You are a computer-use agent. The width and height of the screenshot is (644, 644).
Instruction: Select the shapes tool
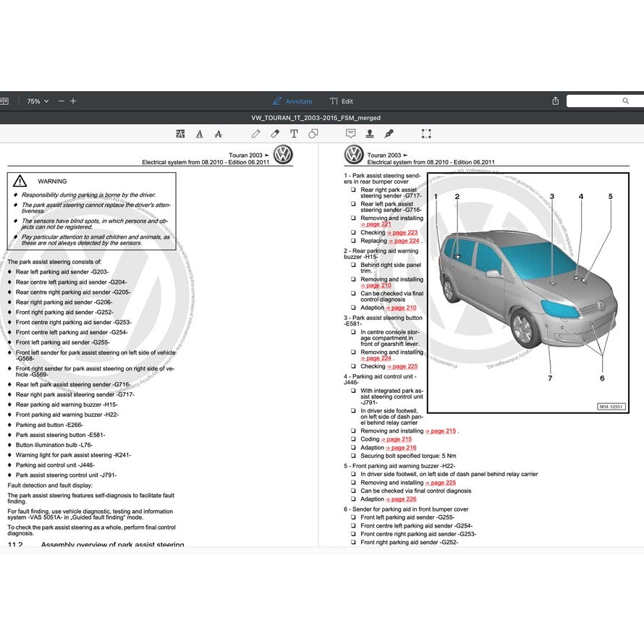pos(313,134)
